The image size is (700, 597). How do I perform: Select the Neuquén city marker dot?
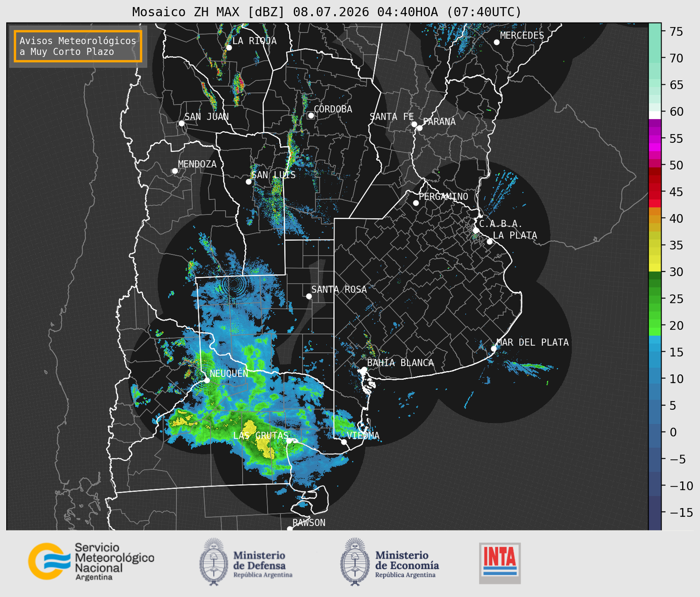click(x=207, y=380)
